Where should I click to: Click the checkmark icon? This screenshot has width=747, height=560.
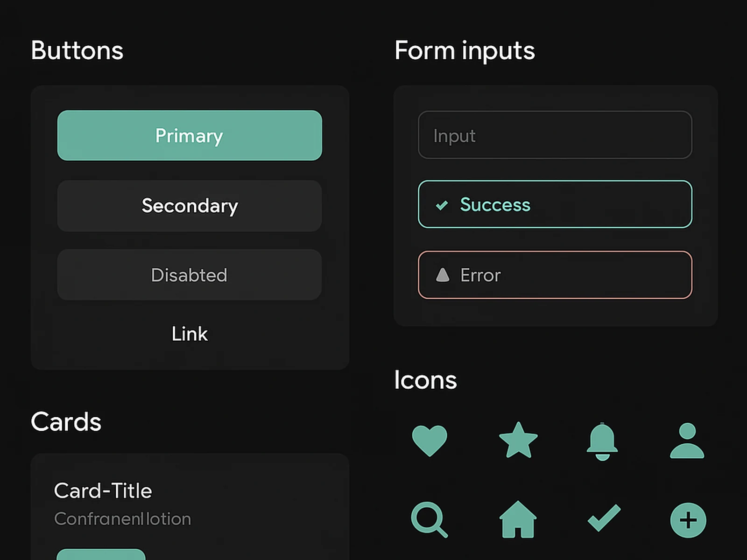tap(603, 518)
